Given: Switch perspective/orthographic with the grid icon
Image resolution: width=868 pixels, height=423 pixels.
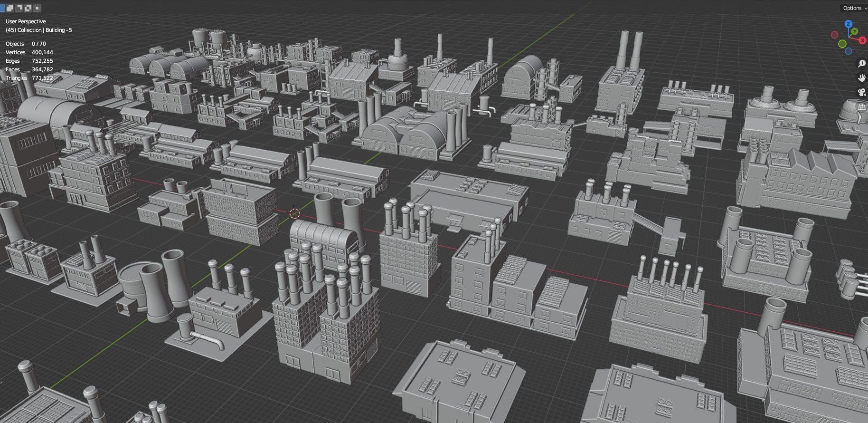Looking at the screenshot, I should point(862,107).
